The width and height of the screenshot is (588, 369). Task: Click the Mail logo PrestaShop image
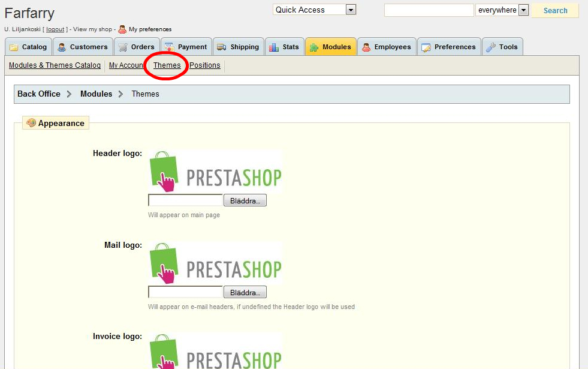coord(215,263)
